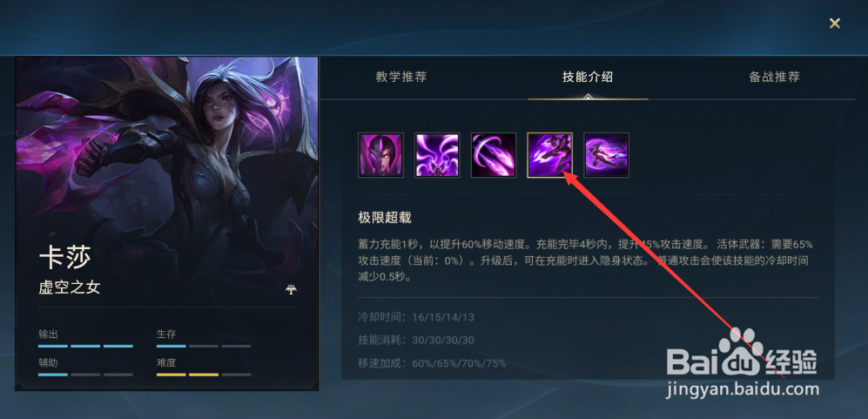Close the champion detail panel with X
This screenshot has height=419, width=868.
[835, 24]
